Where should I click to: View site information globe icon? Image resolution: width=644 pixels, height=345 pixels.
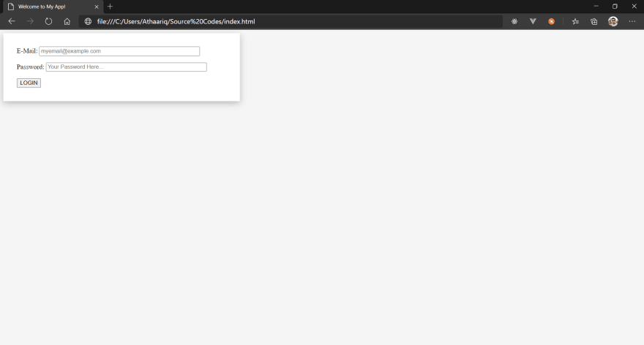coord(88,21)
